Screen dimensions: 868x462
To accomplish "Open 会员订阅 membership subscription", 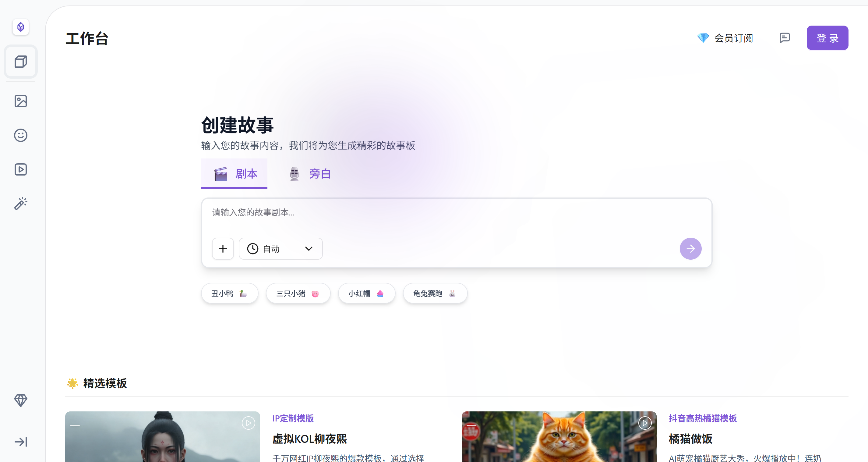I will pyautogui.click(x=725, y=38).
